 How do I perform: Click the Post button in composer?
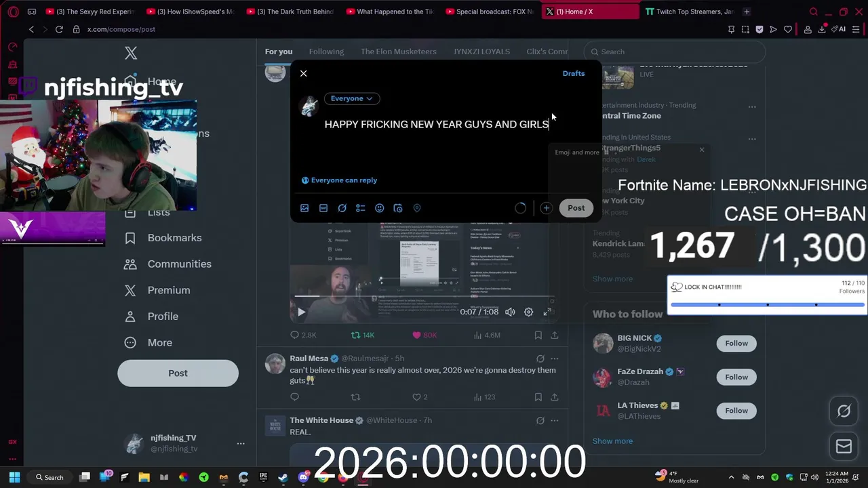pyautogui.click(x=576, y=208)
